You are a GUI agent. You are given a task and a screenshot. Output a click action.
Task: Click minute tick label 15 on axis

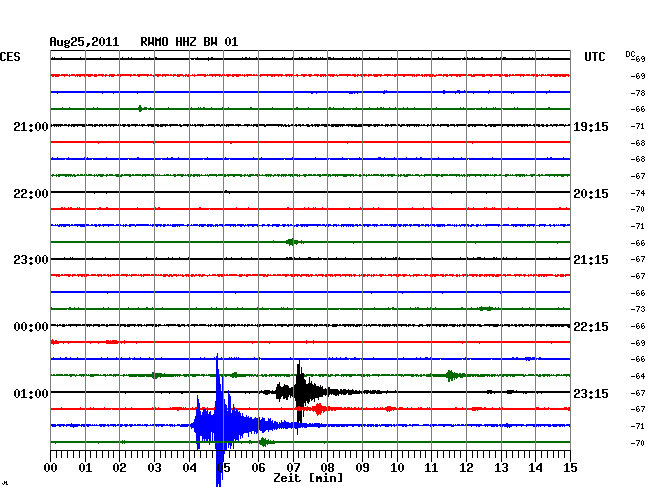(x=570, y=467)
